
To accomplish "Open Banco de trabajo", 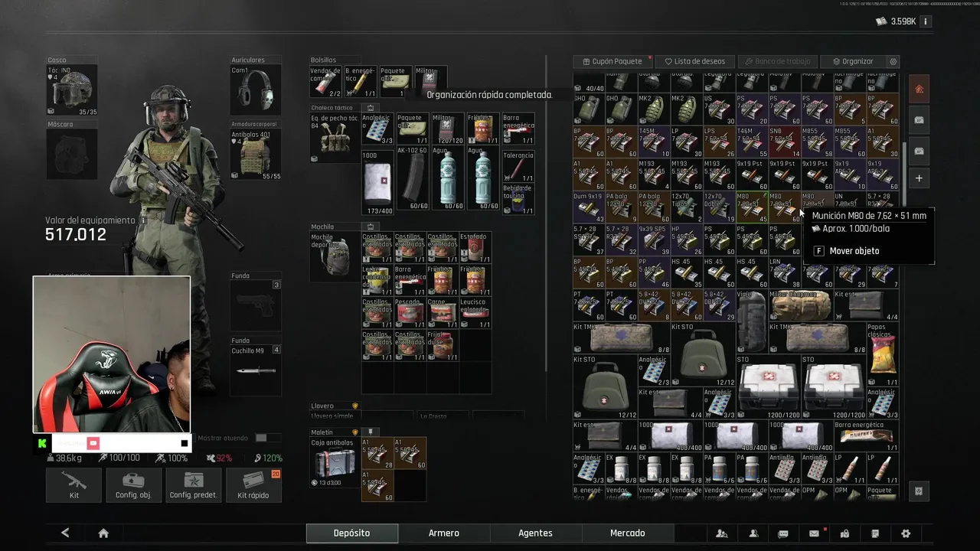I will 777,61.
